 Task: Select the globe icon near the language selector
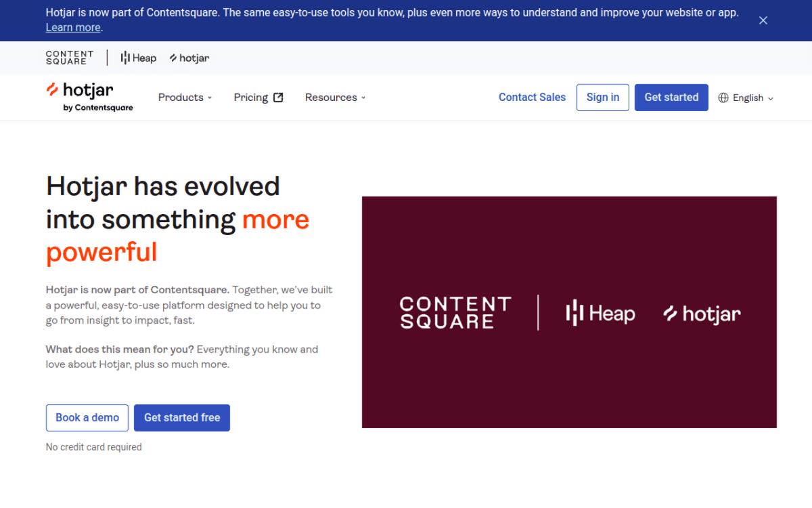(723, 98)
